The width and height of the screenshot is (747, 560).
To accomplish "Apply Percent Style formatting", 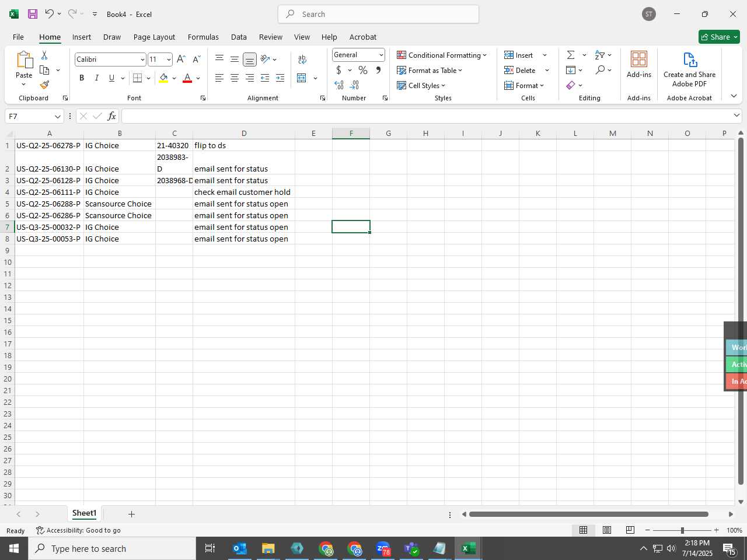I will pos(363,70).
